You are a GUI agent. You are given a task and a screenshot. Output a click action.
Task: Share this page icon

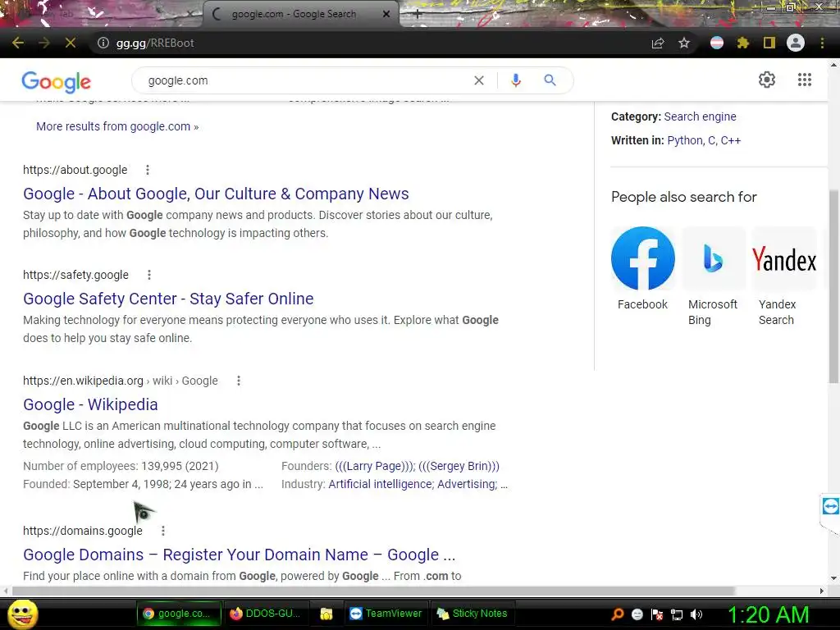pos(658,43)
